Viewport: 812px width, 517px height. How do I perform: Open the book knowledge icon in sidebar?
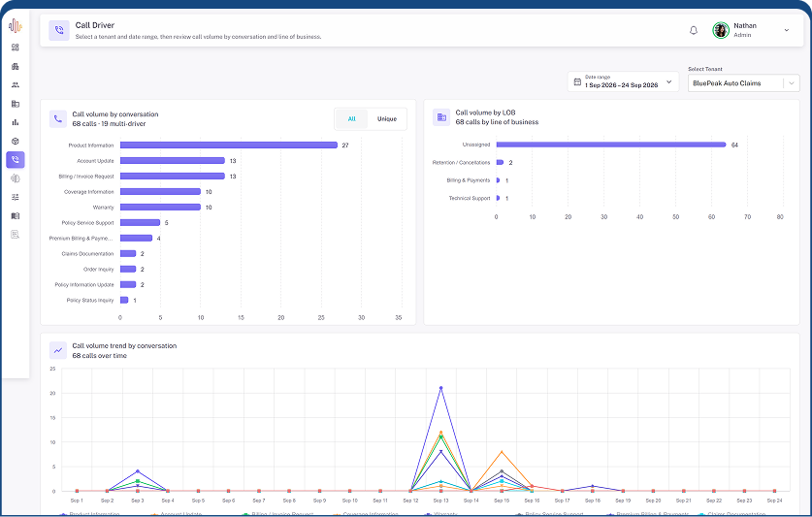click(15, 215)
